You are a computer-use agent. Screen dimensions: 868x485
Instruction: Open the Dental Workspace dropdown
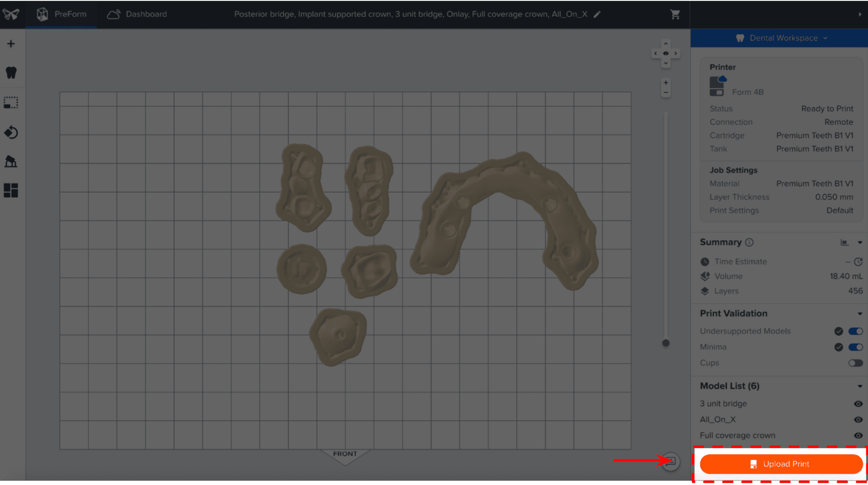[783, 38]
